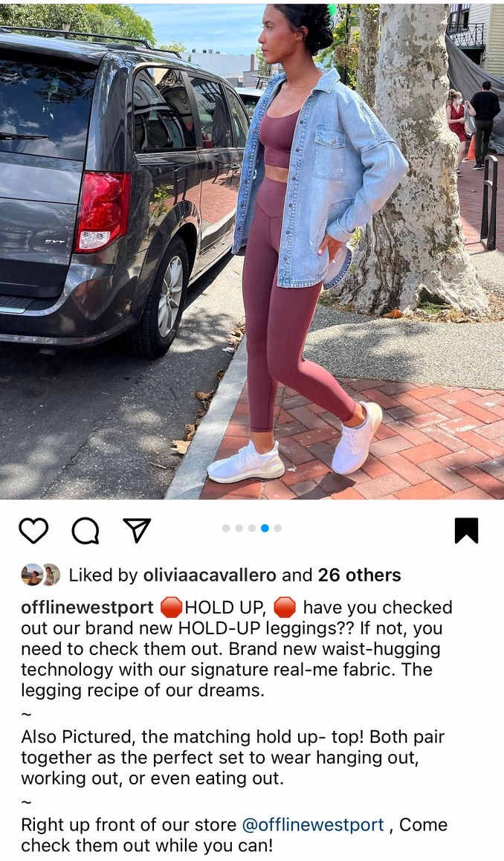Tap the second red stop-sign emoji
The width and height of the screenshot is (504, 861).
285,608
